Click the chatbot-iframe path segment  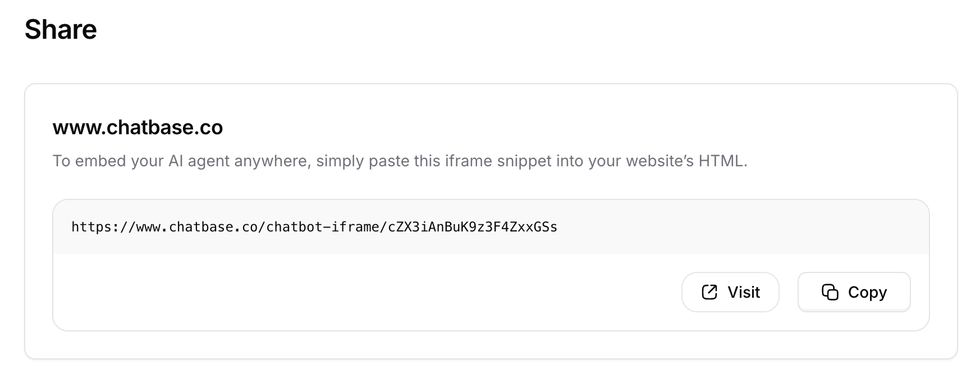point(323,227)
